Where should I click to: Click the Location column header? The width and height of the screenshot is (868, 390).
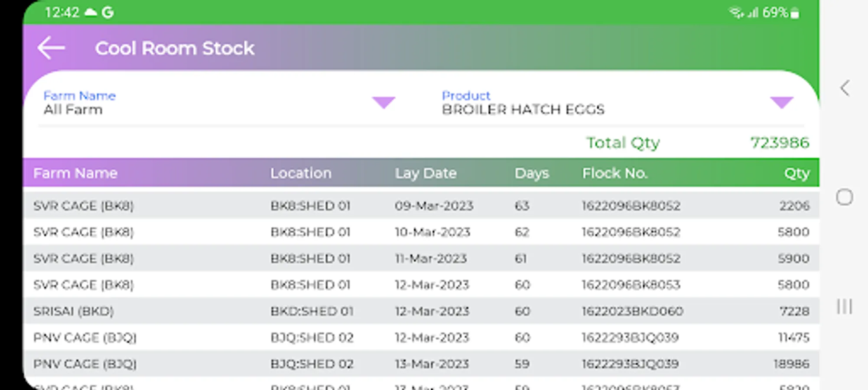click(301, 173)
